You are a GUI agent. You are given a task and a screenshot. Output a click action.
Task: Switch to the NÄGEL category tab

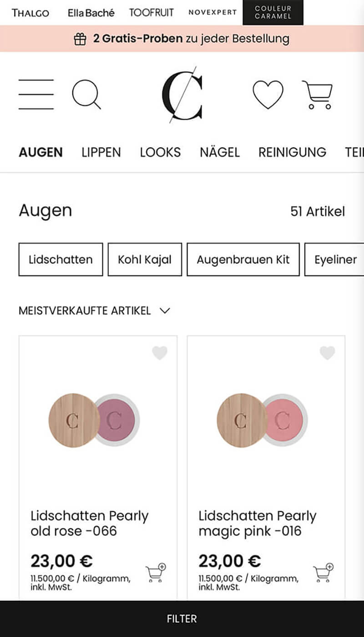coord(219,152)
